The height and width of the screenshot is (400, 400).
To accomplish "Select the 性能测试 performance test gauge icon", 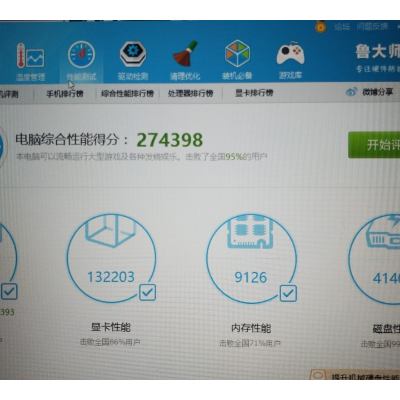I will pyautogui.click(x=81, y=55).
